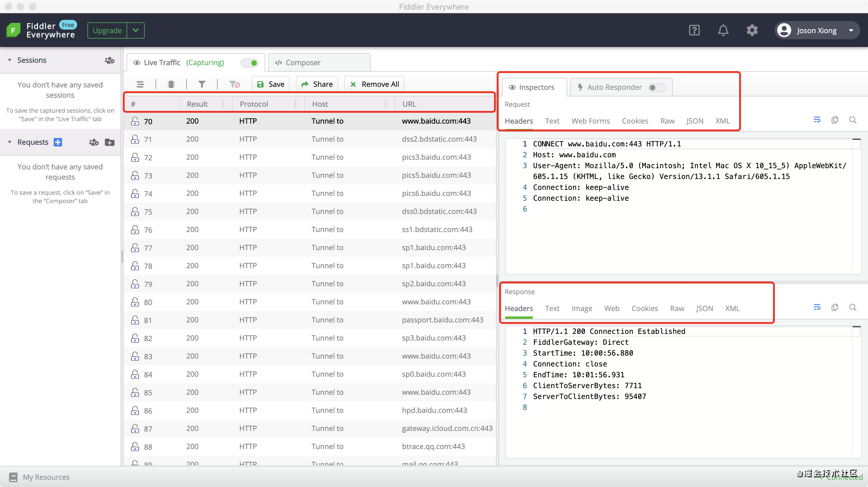The width and height of the screenshot is (868, 487).
Task: Share the captured sessions
Action: [317, 84]
